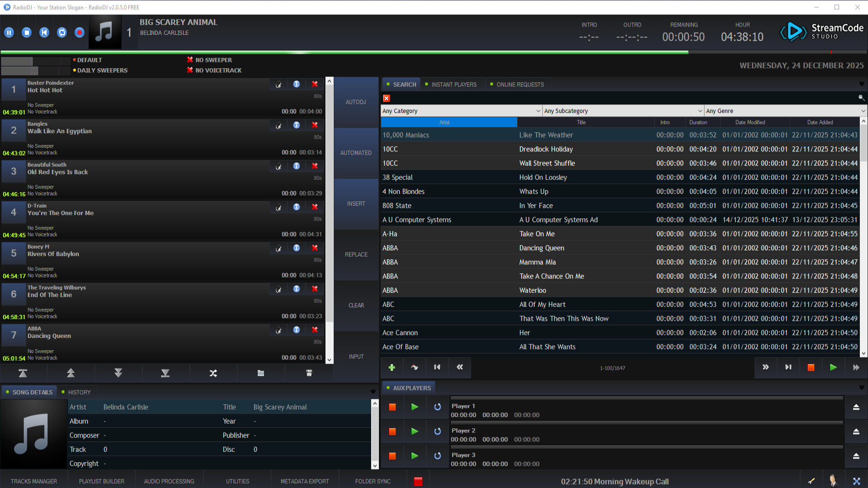Shuffle the playlist using the shuffle icon
Screen dimensions: 868x488
[x=213, y=373]
